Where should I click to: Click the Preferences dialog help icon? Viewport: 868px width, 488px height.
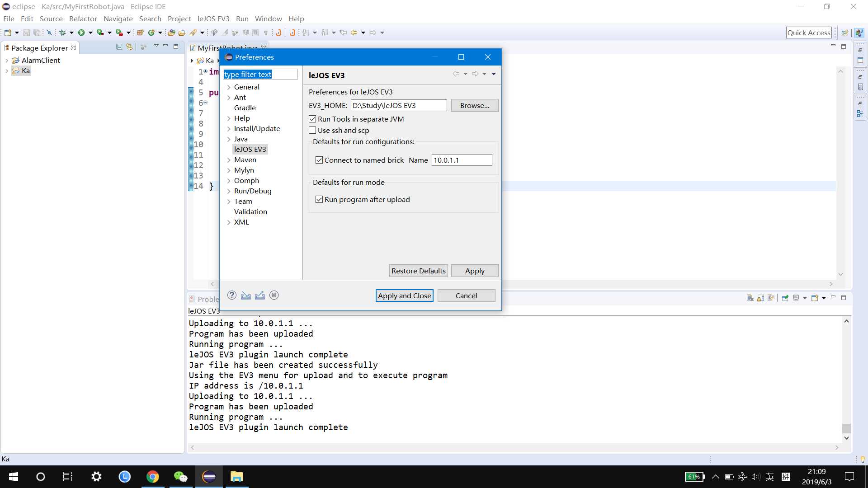coord(232,295)
